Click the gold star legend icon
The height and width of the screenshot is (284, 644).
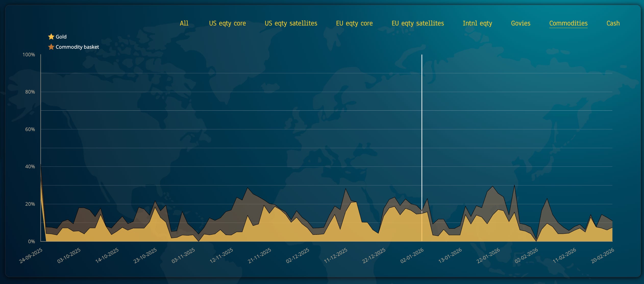[x=51, y=37]
